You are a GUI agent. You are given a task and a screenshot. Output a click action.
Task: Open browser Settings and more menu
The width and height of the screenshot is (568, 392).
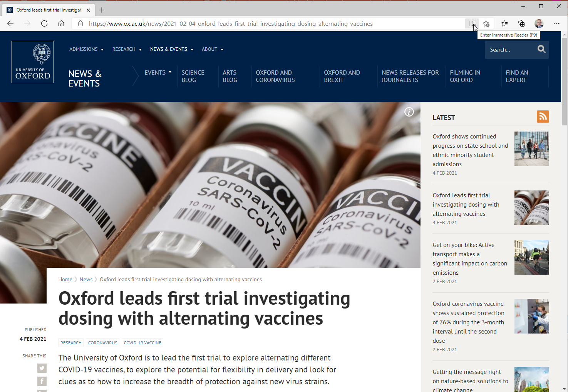(557, 23)
